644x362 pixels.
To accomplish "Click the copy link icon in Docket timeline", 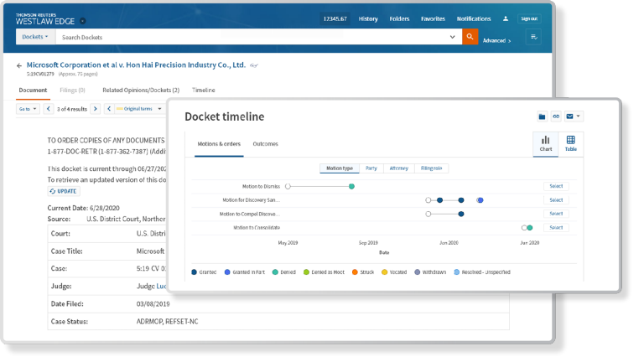I will click(556, 116).
